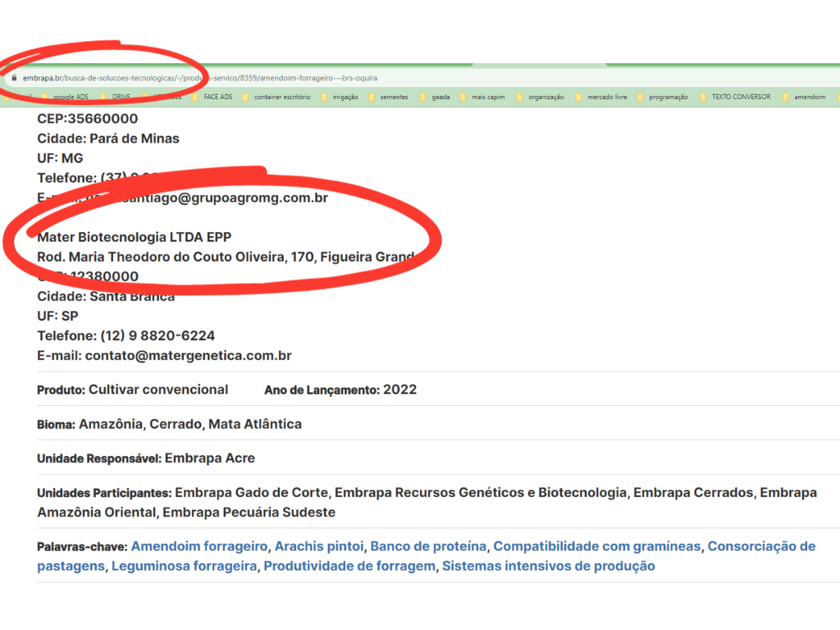Click the padlock site security icon
Image resolution: width=840 pixels, height=630 pixels.
14,78
